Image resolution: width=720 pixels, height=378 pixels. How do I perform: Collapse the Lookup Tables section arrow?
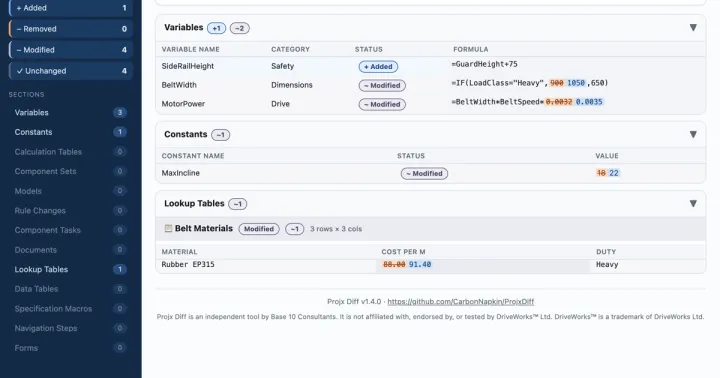[x=693, y=203]
